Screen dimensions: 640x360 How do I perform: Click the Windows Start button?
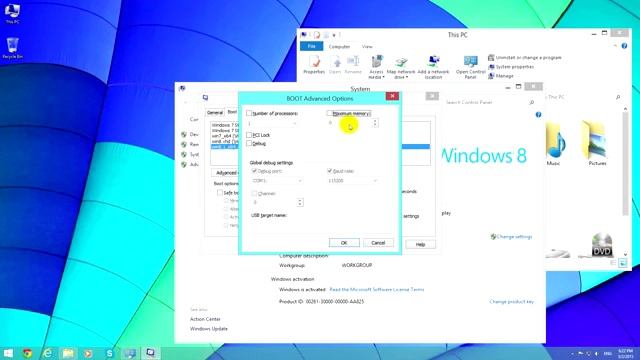(x=8, y=353)
